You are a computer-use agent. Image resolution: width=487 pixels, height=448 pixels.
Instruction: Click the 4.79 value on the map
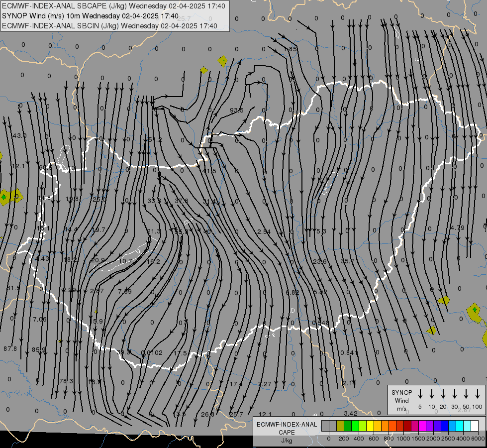[457, 228]
